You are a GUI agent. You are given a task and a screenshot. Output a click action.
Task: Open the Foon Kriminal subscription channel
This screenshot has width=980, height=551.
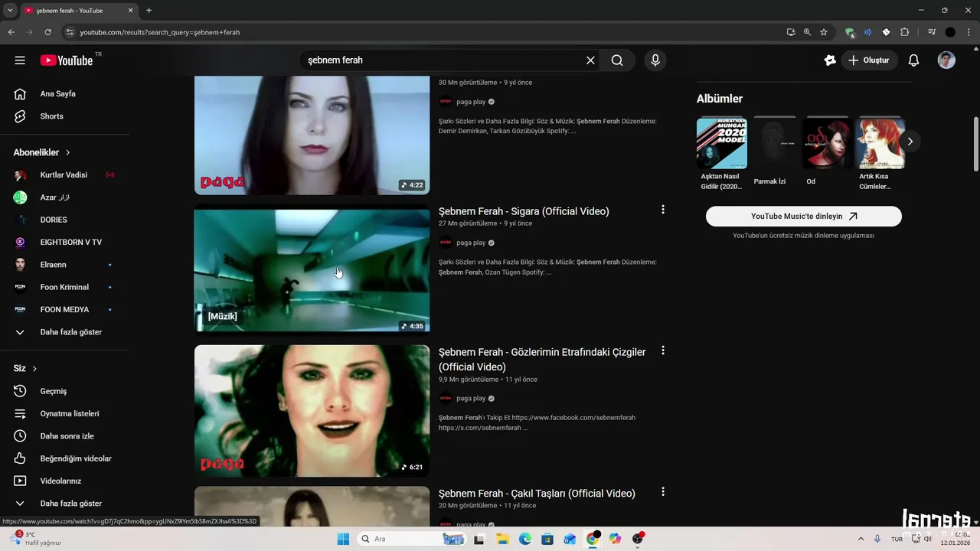[x=64, y=287]
